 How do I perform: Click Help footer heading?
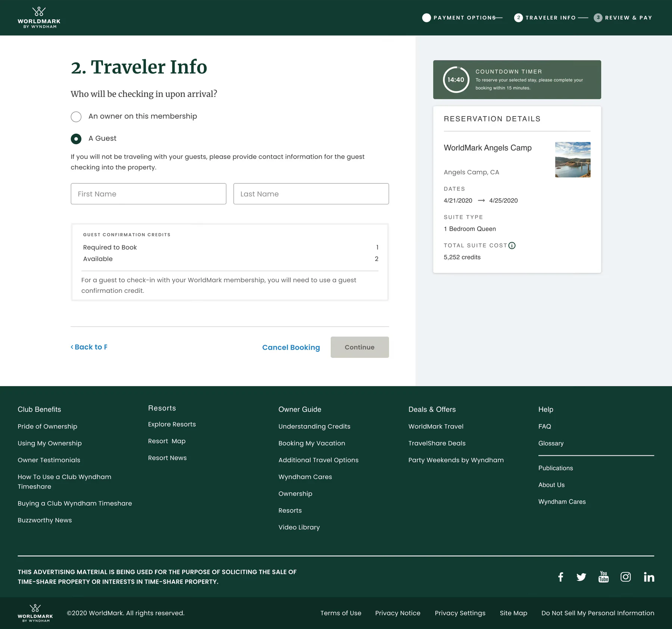coord(545,409)
